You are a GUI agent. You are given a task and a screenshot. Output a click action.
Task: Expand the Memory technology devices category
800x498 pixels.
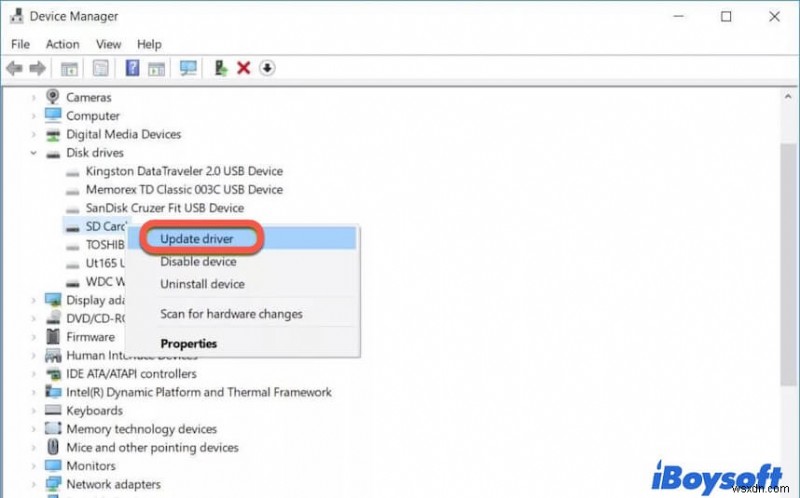pos(34,429)
